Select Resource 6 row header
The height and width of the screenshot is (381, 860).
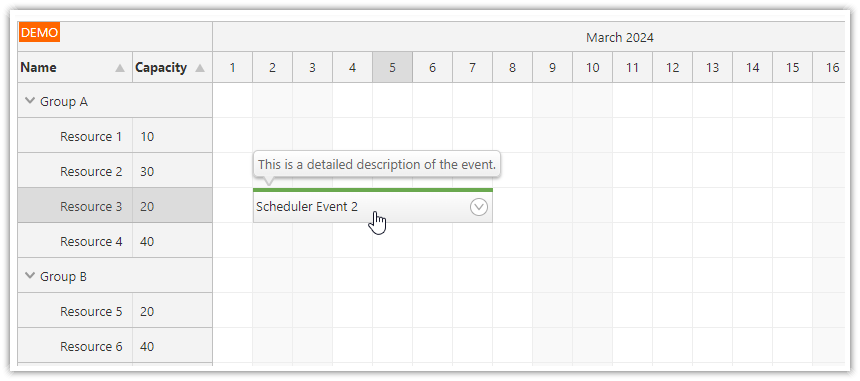(x=75, y=346)
